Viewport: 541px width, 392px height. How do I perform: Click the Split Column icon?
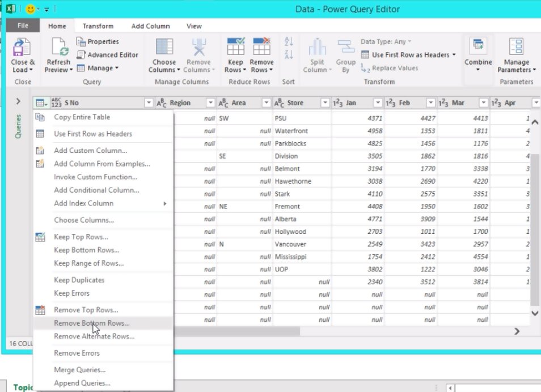coord(317,47)
